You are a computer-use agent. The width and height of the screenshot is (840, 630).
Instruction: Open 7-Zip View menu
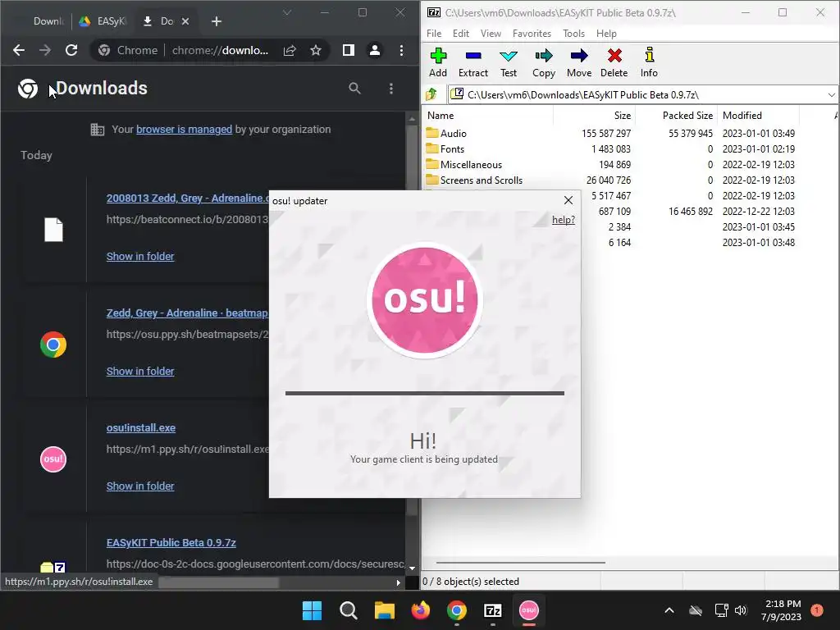(x=491, y=33)
